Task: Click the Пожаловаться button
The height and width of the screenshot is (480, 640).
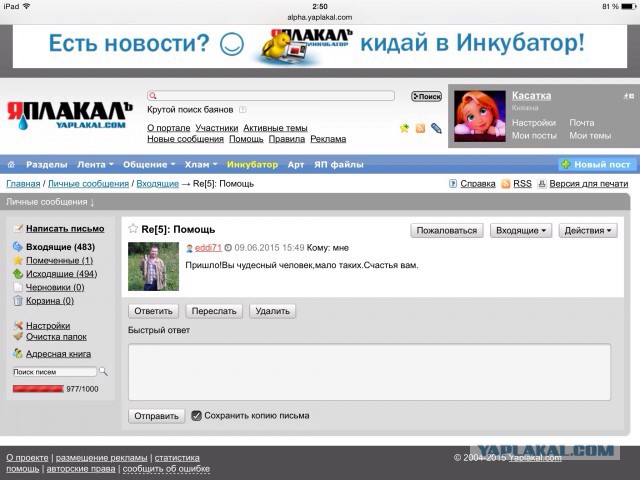Action: pos(447,231)
